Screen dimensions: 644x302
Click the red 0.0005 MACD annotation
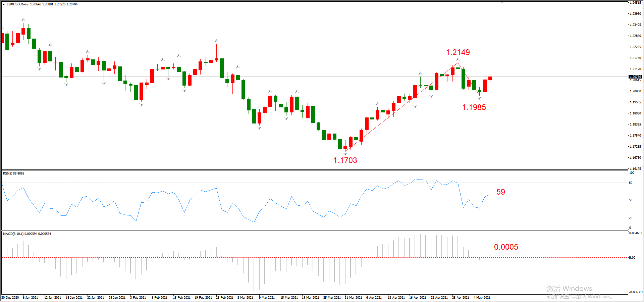tap(506, 247)
